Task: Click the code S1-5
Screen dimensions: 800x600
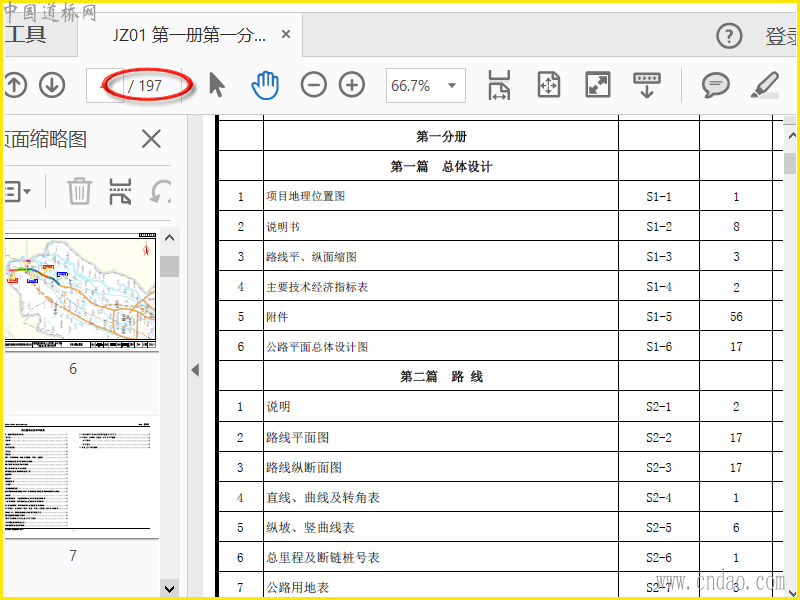Action: (x=659, y=317)
